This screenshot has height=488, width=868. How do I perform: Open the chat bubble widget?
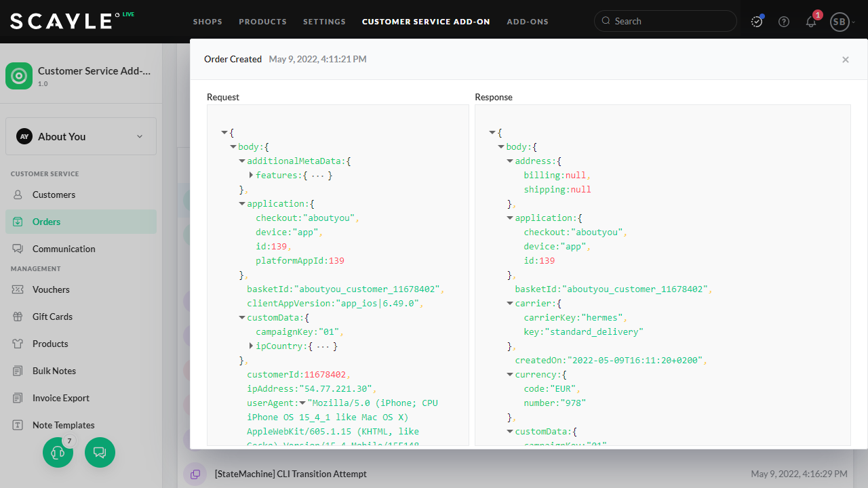pos(100,452)
